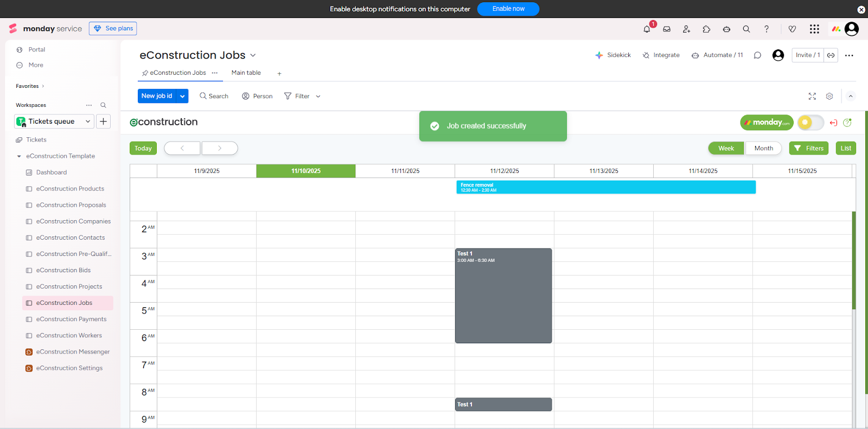Image resolution: width=868 pixels, height=429 pixels.
Task: Expand the New job id dropdown arrow
Action: 183,96
